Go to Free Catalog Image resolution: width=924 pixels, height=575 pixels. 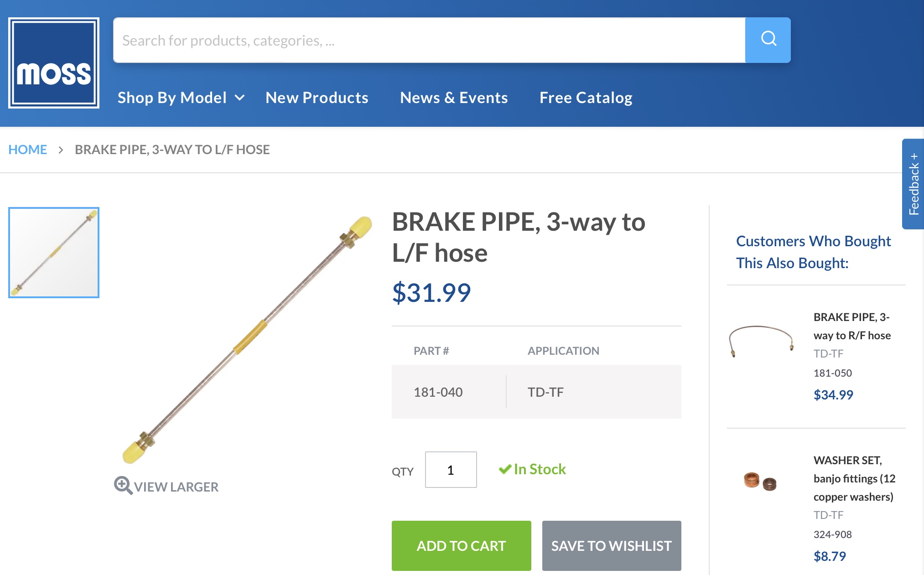point(586,98)
